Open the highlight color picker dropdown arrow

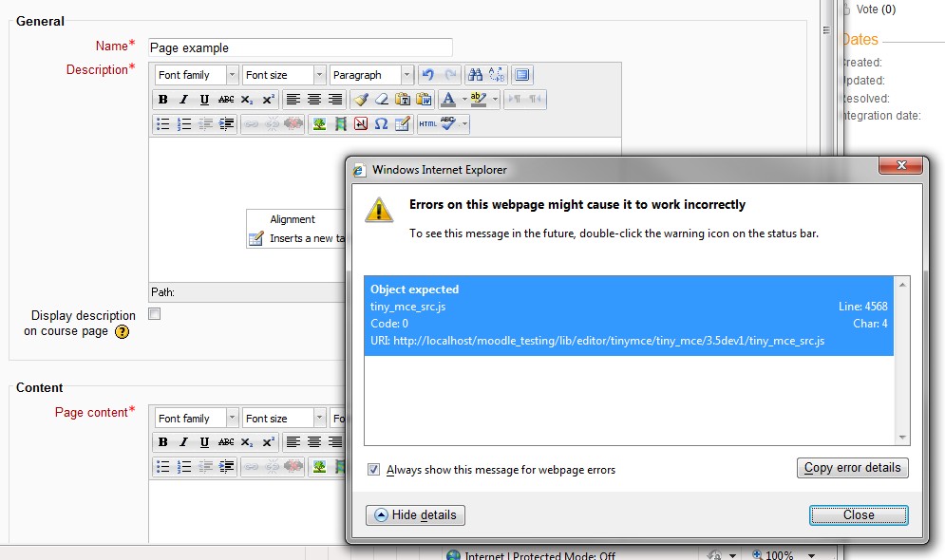click(496, 100)
